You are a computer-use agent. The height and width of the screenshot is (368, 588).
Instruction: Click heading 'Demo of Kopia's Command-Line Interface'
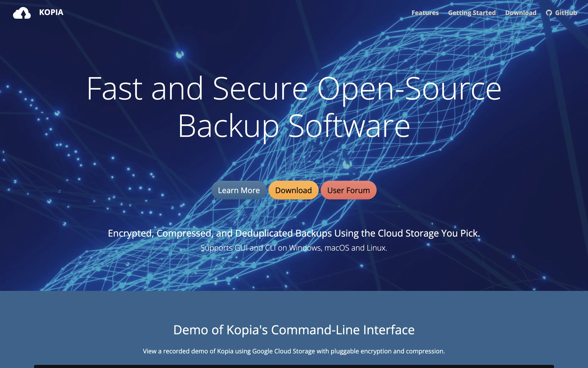click(x=294, y=330)
